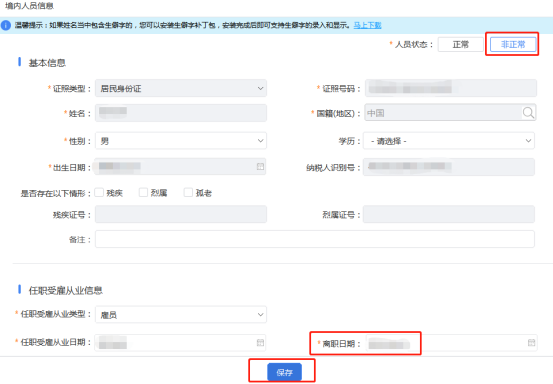The width and height of the screenshot is (553, 384).
Task: Click the 出生日期 date field
Action: (x=180, y=166)
